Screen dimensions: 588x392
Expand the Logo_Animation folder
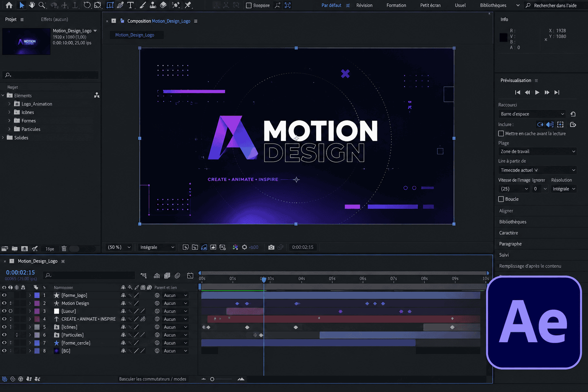click(x=9, y=104)
